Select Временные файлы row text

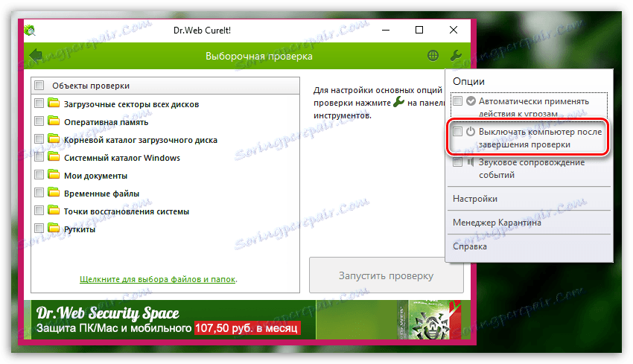pyautogui.click(x=102, y=194)
